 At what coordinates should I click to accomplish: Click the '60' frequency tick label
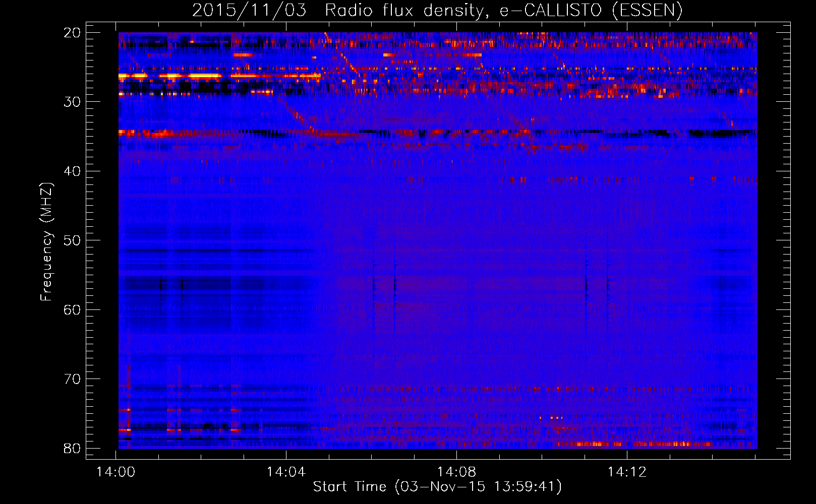73,310
